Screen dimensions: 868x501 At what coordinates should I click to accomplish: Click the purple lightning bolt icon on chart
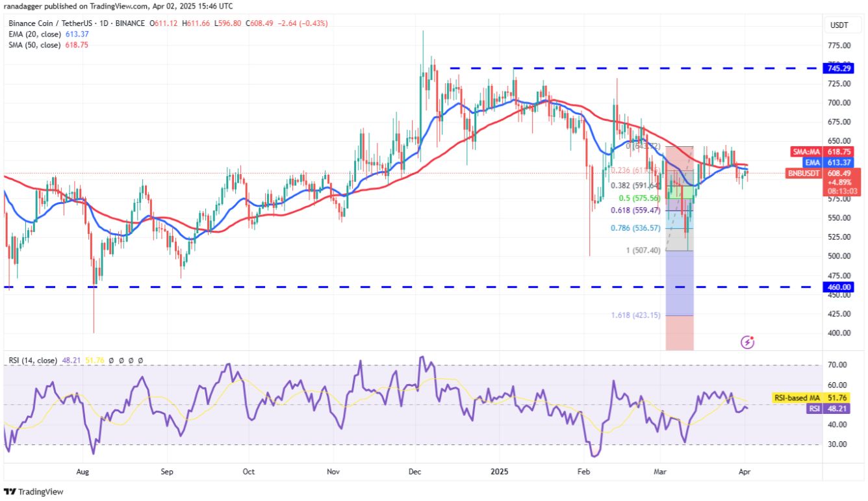pos(748,341)
